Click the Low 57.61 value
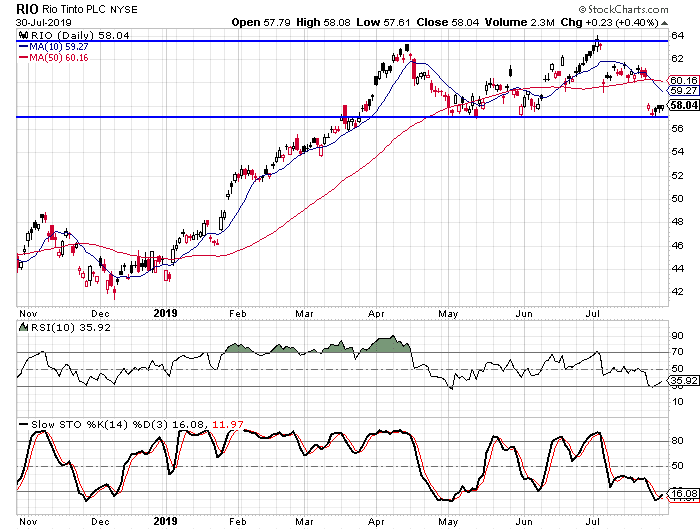Screen dimensions: 700x530 (383, 22)
